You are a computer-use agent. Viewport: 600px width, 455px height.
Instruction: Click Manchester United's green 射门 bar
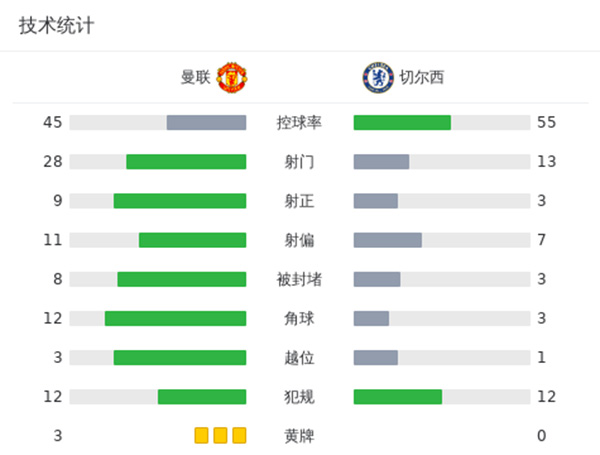[186, 162]
